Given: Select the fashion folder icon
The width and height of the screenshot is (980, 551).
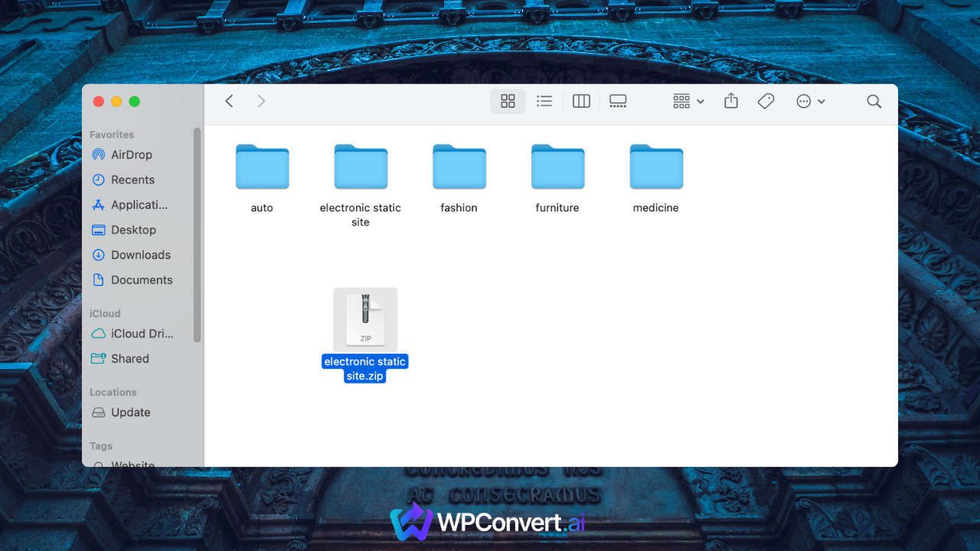Looking at the screenshot, I should [x=459, y=166].
